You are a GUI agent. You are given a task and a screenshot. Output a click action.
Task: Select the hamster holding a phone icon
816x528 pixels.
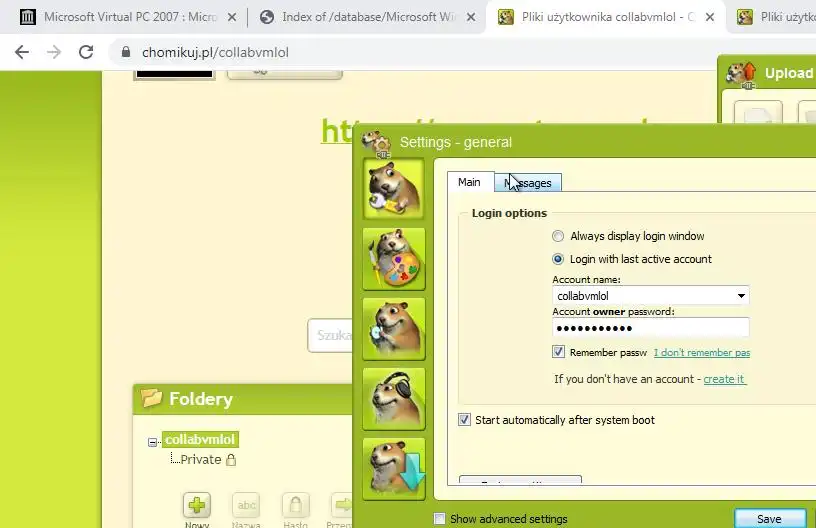click(394, 329)
